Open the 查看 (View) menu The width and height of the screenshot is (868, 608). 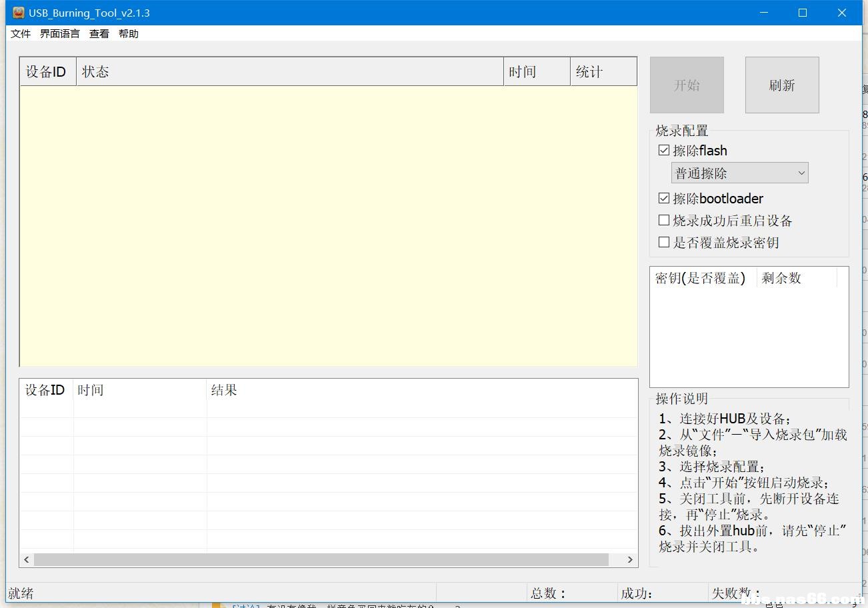(98, 33)
